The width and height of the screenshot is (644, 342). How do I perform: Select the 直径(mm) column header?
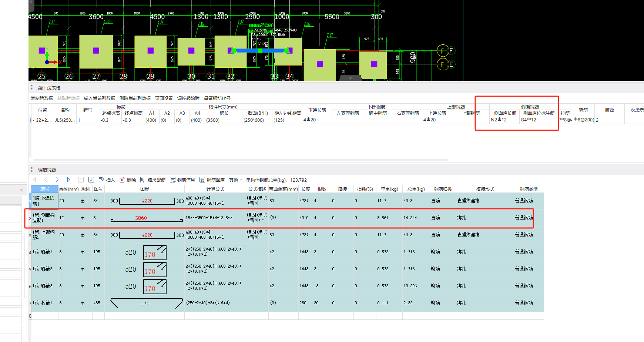pos(68,189)
